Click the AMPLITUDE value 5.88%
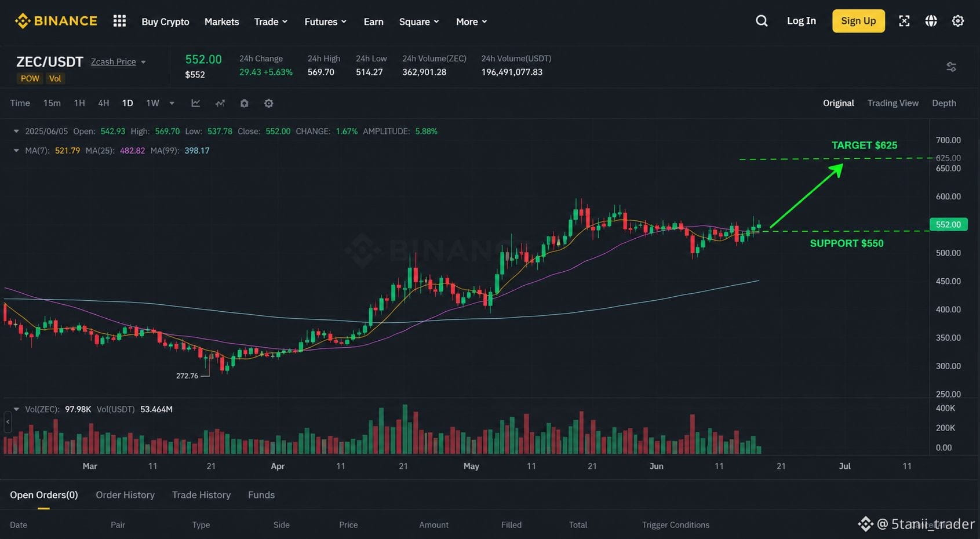The height and width of the screenshot is (539, 980). coord(426,132)
